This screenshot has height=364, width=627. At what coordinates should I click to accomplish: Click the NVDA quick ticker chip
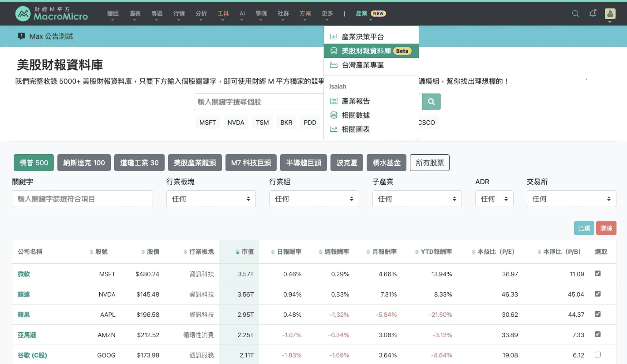pyautogui.click(x=236, y=122)
